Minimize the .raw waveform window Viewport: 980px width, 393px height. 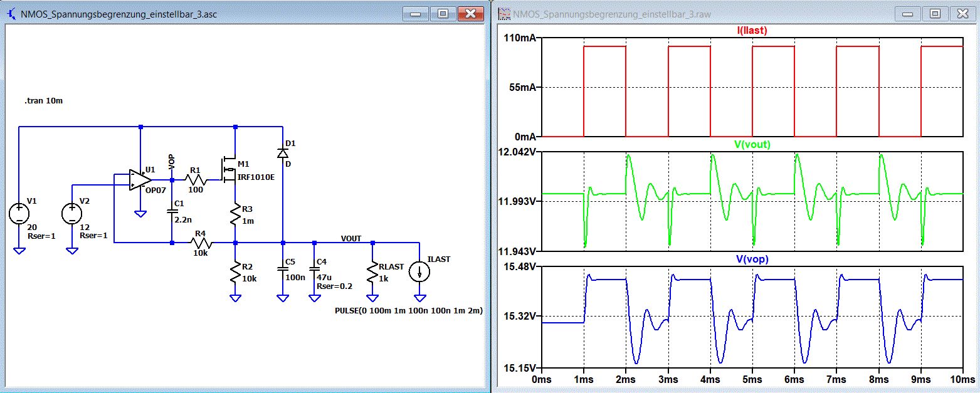point(908,13)
